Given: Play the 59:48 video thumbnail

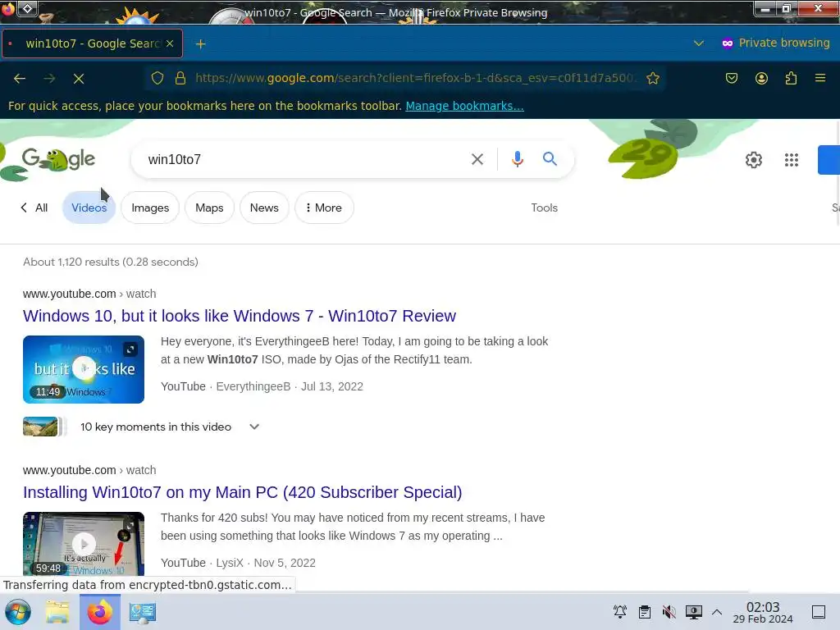Looking at the screenshot, I should coord(84,545).
